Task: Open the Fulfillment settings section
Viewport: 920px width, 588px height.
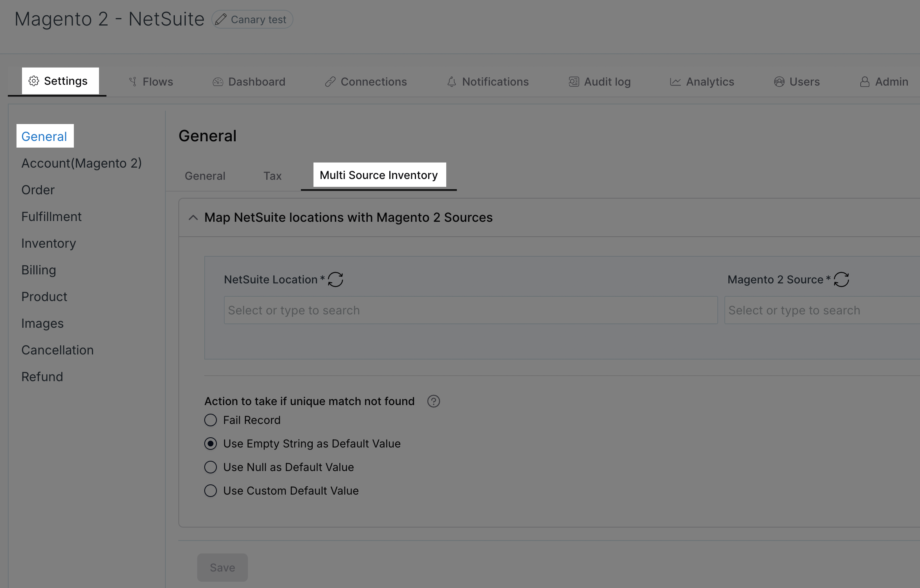Action: point(51,216)
